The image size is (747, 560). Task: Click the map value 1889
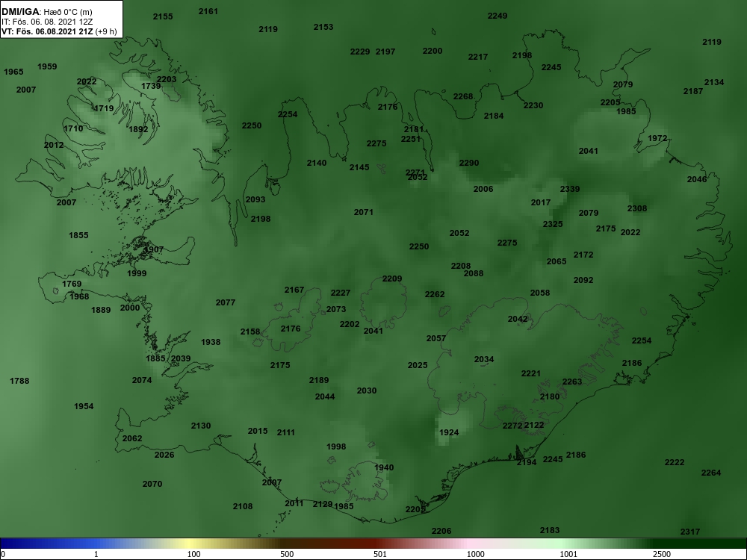pyautogui.click(x=101, y=310)
